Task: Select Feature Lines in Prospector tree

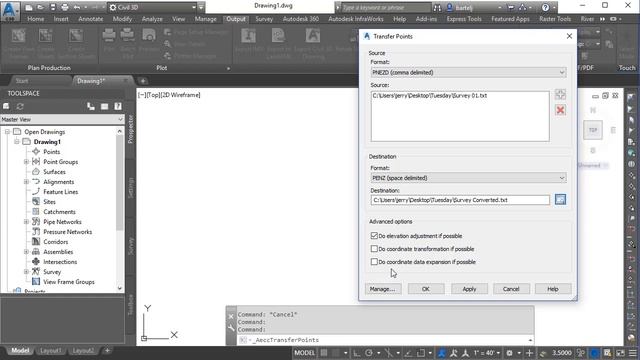Action: point(60,192)
